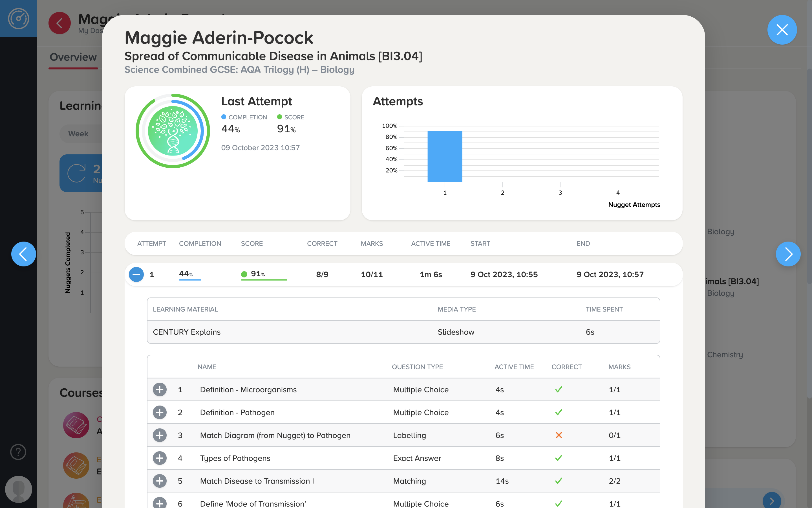Click the refresh nuggets icon in Learning panel
The width and height of the screenshot is (812, 508).
76,173
